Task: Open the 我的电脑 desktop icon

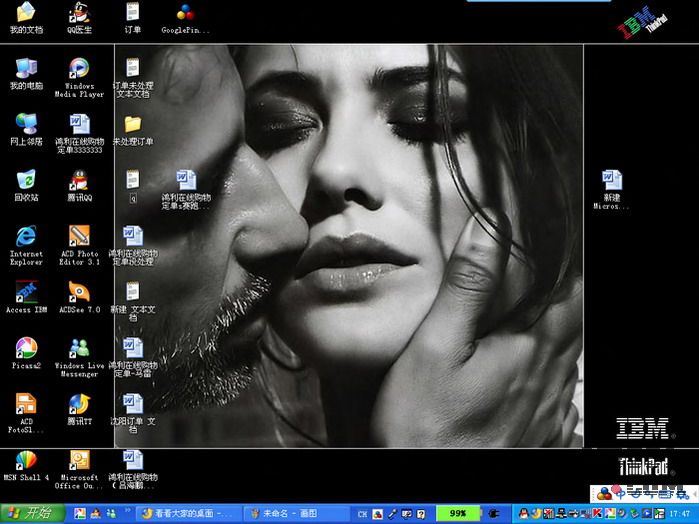Action: 26,70
